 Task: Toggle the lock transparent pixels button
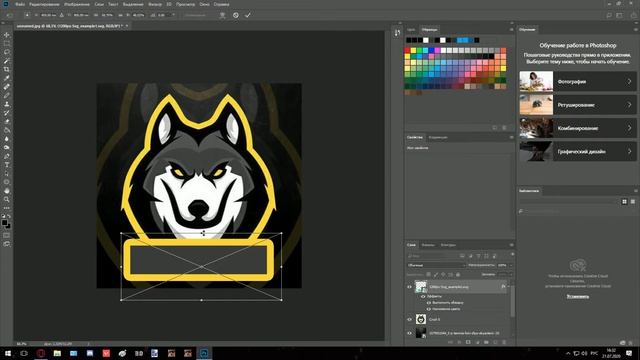[429, 275]
